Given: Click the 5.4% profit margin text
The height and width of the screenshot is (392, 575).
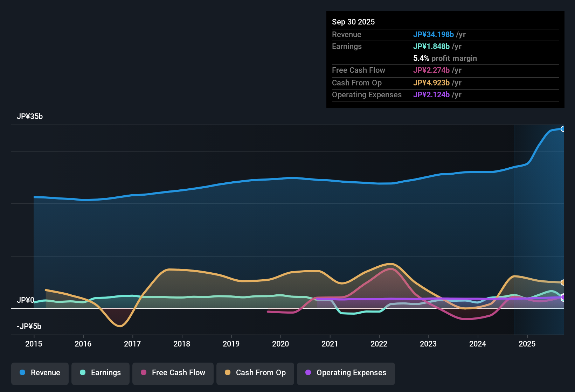Looking at the screenshot, I should (445, 58).
